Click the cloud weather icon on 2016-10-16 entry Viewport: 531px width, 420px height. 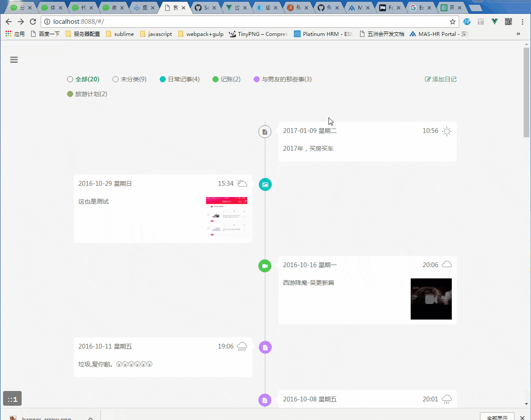[x=447, y=264]
